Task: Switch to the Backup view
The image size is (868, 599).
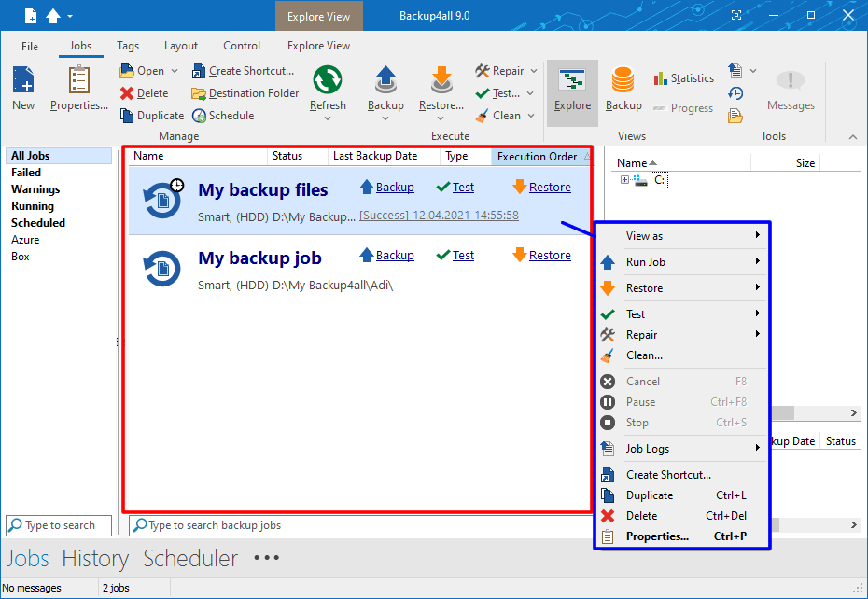Action: pos(623,89)
